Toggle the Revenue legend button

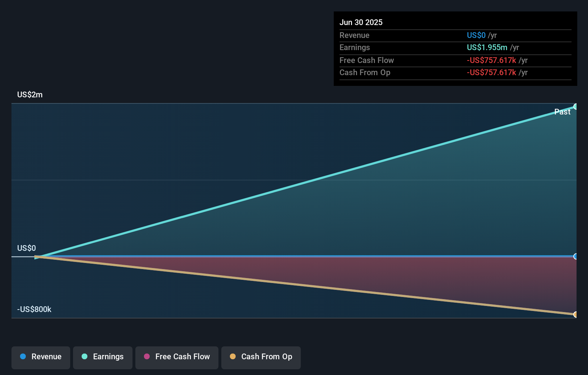(41, 357)
